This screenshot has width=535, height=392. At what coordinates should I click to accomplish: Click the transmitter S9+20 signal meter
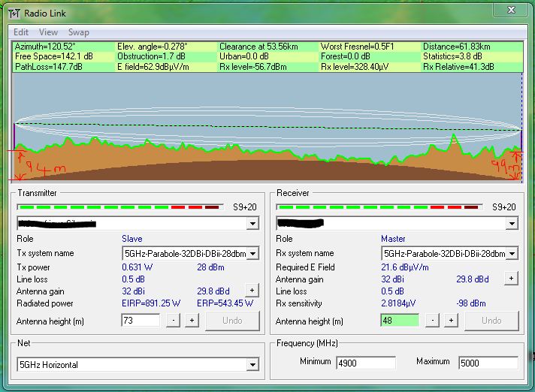pos(119,207)
